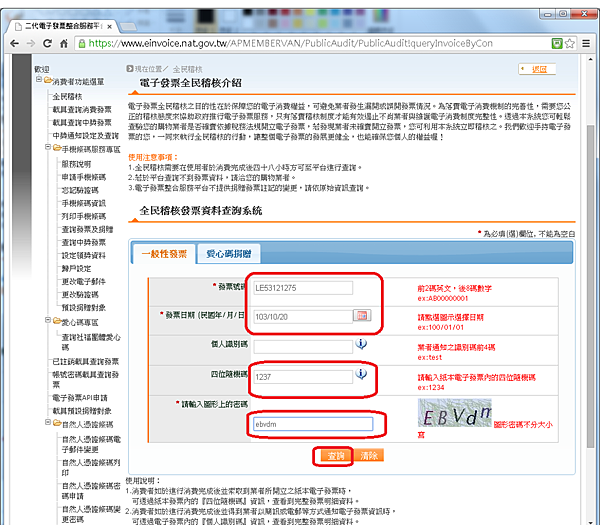Viewport: 600px width, 525px height.
Task: Click the browser forward arrow
Action: [x=31, y=44]
